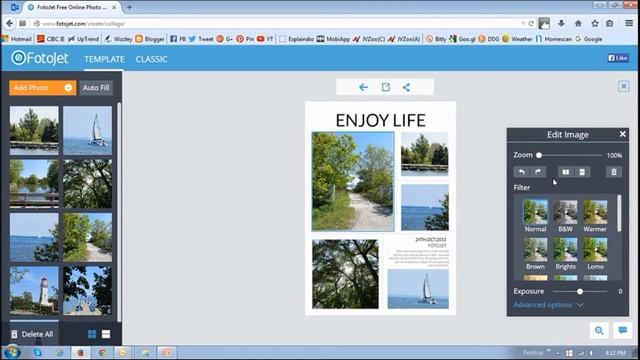The image size is (640, 360).
Task: Switch photo list to grid view
Action: [92, 334]
